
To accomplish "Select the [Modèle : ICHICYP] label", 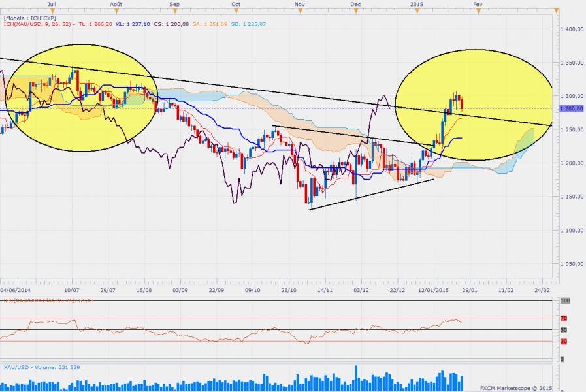I will coord(30,18).
